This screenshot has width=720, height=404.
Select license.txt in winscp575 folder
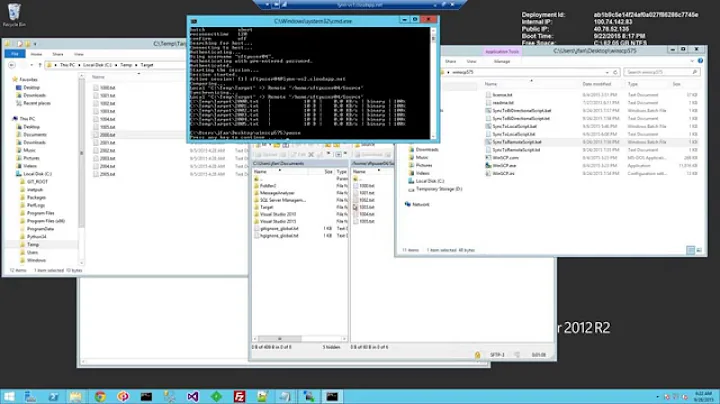coord(502,95)
